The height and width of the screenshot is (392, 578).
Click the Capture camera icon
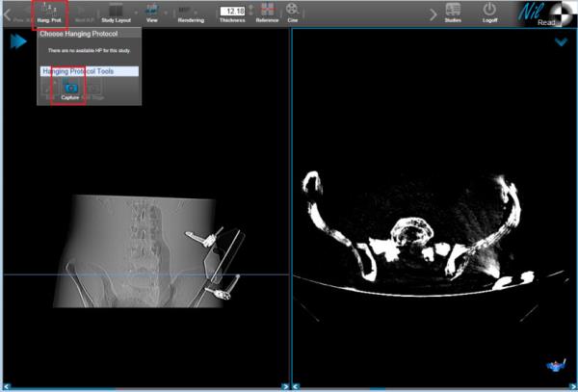pos(68,89)
